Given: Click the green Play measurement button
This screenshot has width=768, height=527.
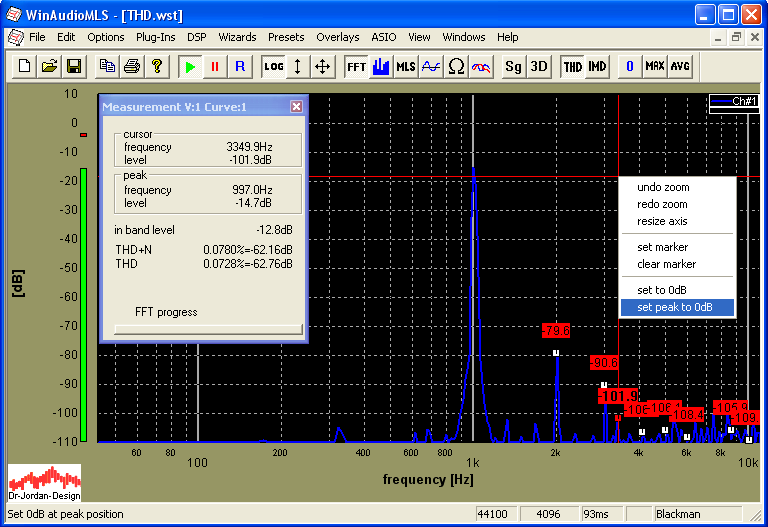Looking at the screenshot, I should [x=189, y=67].
